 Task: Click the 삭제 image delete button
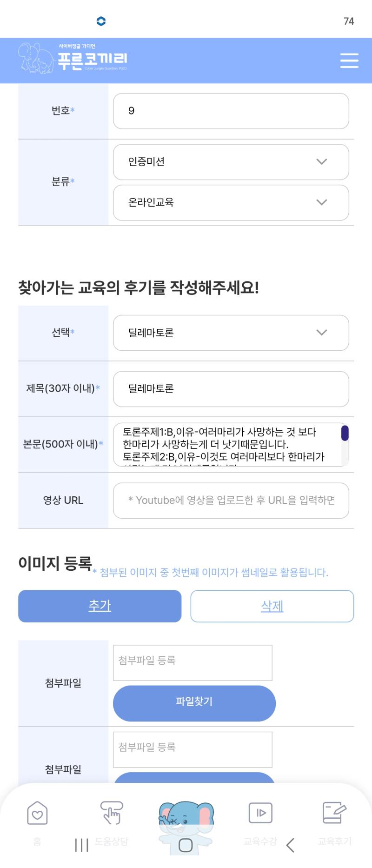(272, 606)
